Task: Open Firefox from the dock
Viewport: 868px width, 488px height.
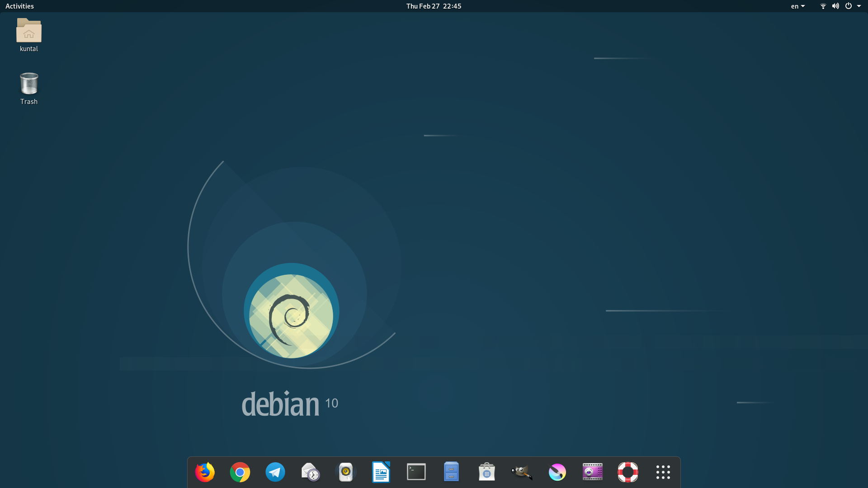Action: point(205,472)
